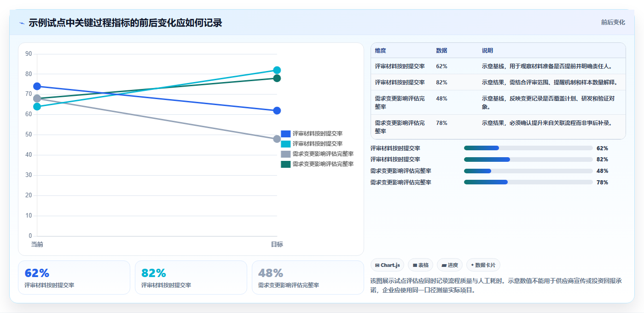Click the 进度 chip icon
The height and width of the screenshot is (313, 644).
click(444, 265)
